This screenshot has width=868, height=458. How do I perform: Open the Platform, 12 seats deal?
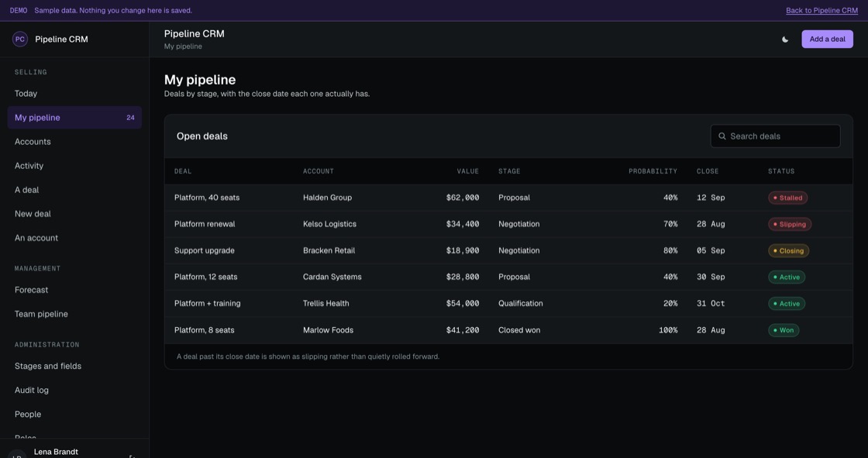[206, 277]
